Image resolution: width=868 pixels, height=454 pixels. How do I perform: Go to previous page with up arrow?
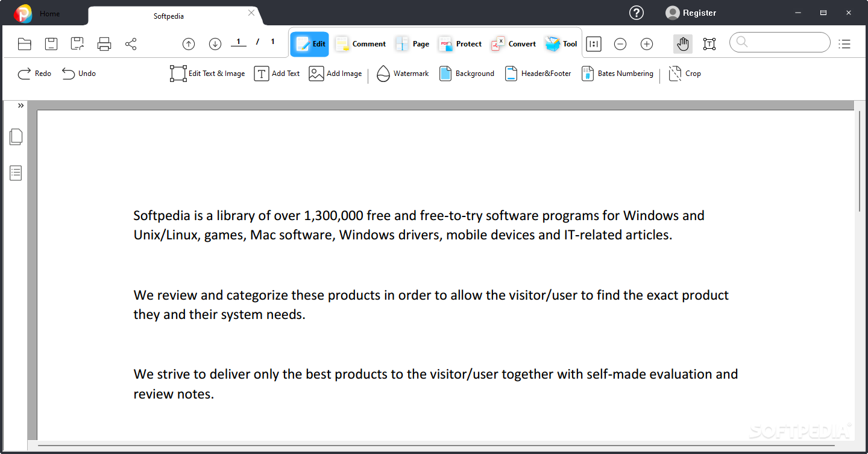189,44
